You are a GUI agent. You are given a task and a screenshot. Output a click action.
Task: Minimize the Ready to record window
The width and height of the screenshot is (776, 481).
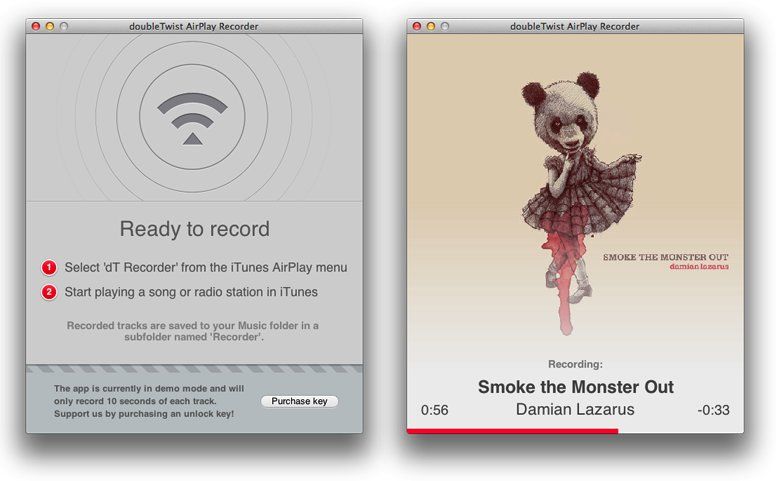(x=51, y=26)
